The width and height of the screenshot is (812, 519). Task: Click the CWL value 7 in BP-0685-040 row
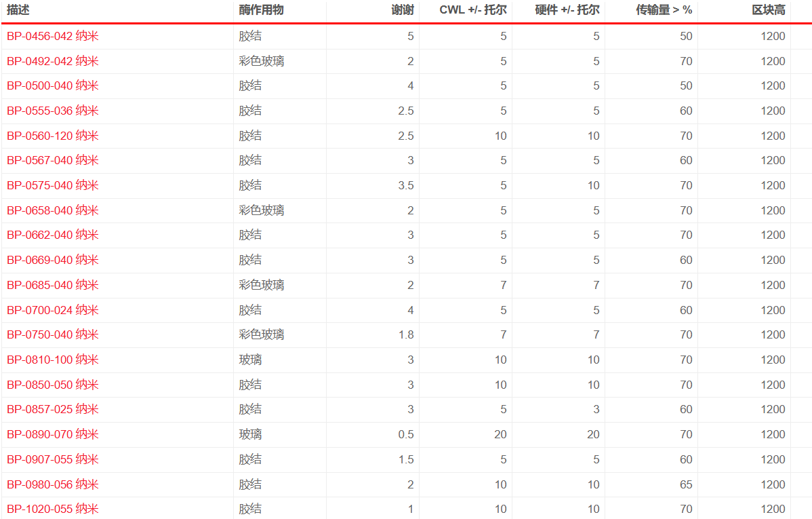[504, 285]
